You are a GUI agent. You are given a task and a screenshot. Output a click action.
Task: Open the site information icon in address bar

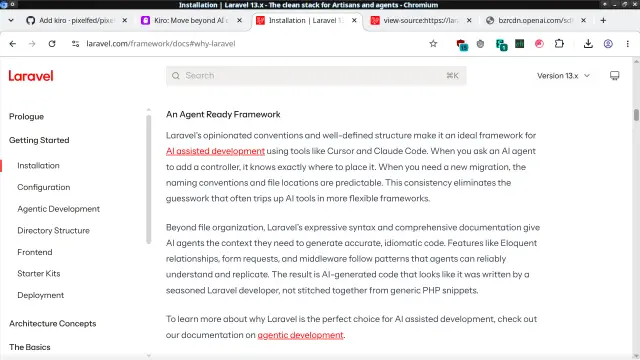[x=75, y=44]
